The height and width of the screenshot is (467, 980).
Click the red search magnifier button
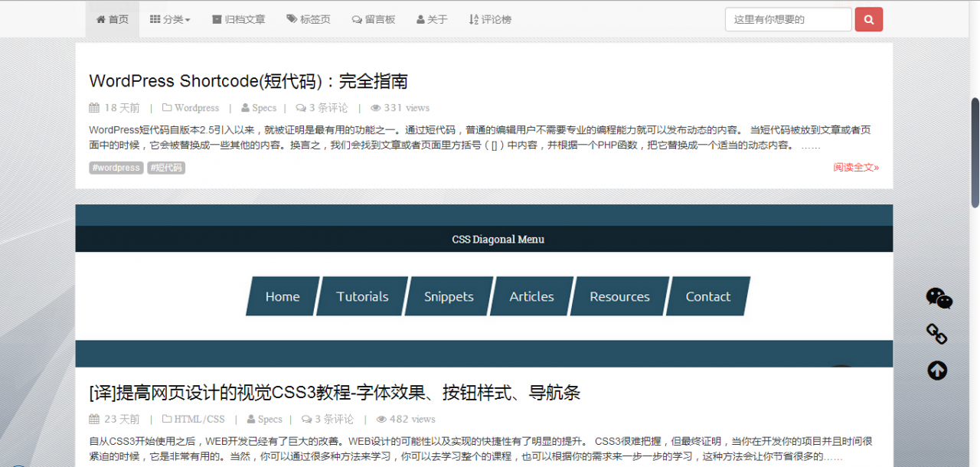click(868, 19)
